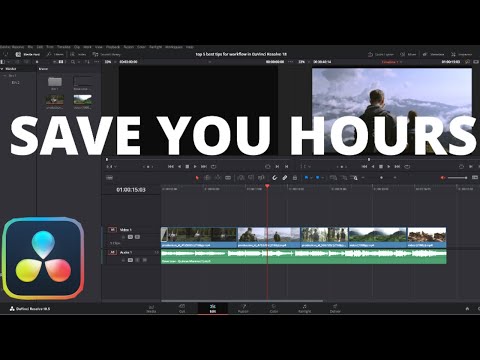Image resolution: width=480 pixels, height=360 pixels.
Task: Open the Timeline 1 name dropdown
Action: click(392, 62)
